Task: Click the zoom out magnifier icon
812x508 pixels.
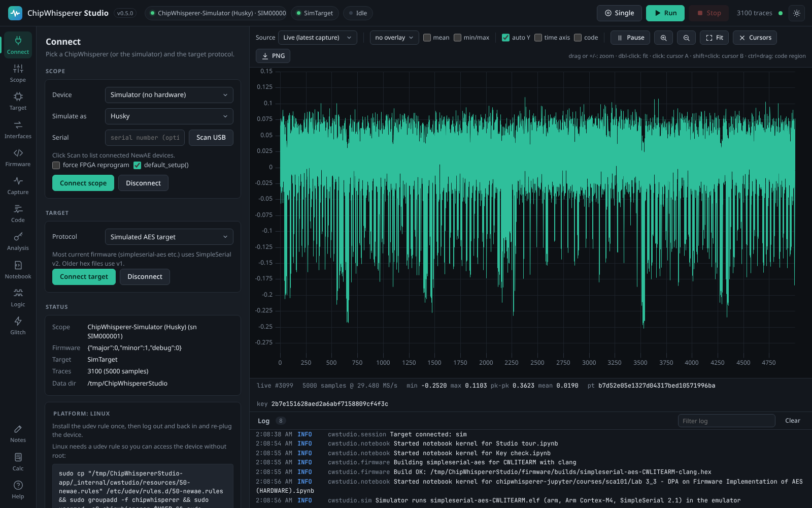Action: pos(686,38)
